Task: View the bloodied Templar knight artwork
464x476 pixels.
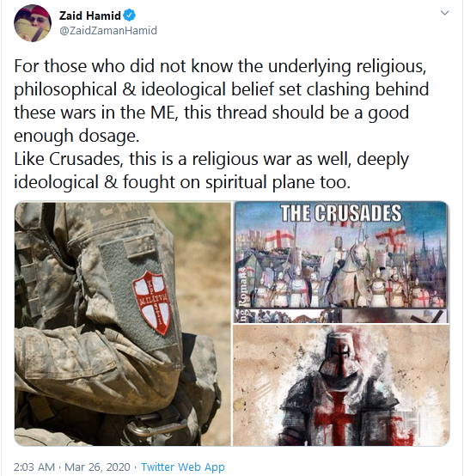Action: [341, 385]
